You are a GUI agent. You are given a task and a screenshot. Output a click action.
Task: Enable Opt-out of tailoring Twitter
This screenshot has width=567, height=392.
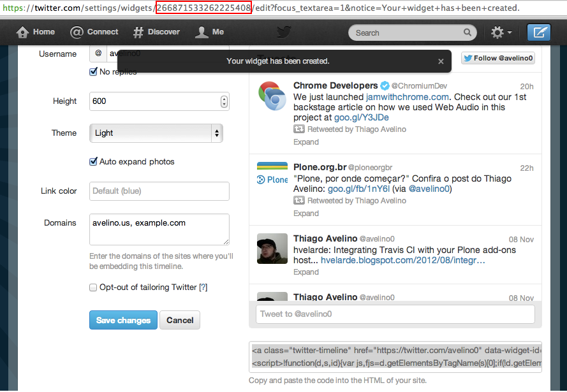click(93, 287)
